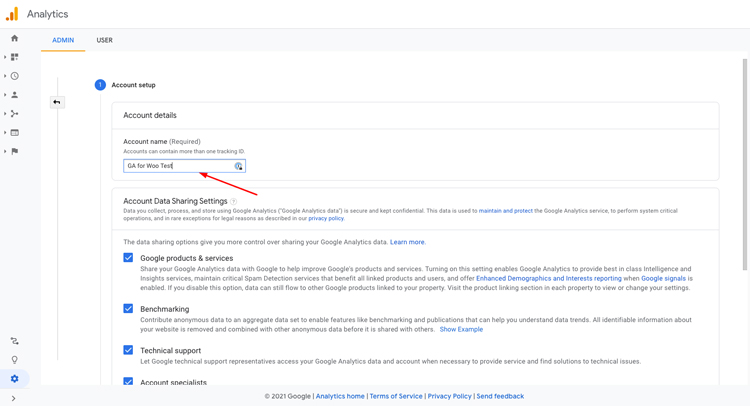750x406 pixels.
Task: Click the Account name input field
Action: (x=178, y=166)
